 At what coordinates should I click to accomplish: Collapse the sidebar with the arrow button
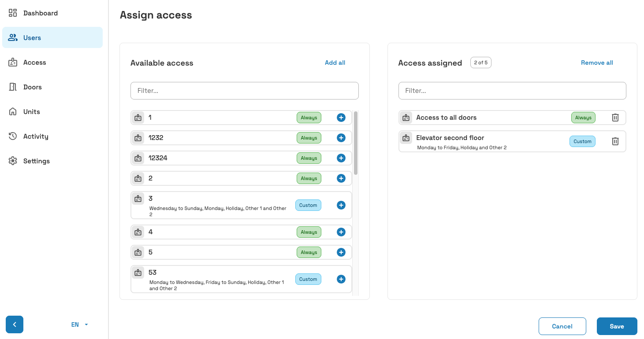click(x=15, y=325)
